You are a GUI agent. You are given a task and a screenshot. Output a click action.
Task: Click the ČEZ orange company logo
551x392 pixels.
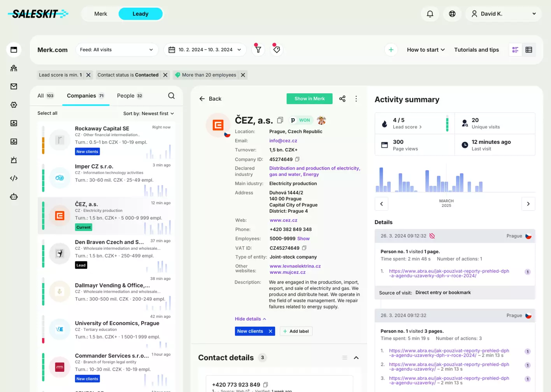coord(218,125)
